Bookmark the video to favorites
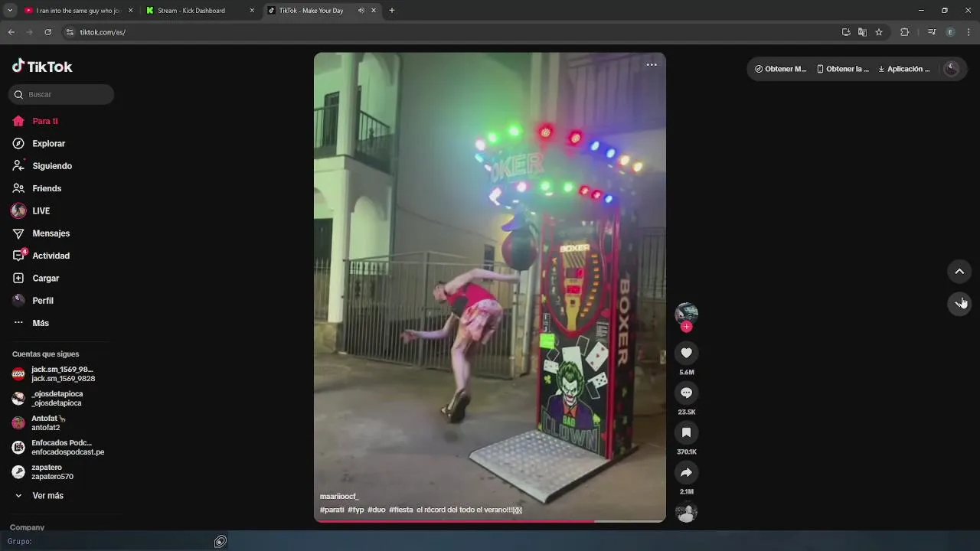 pos(687,432)
